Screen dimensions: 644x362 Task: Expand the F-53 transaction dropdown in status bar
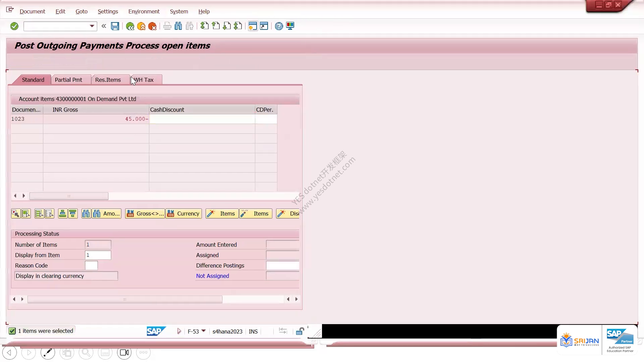(x=203, y=331)
